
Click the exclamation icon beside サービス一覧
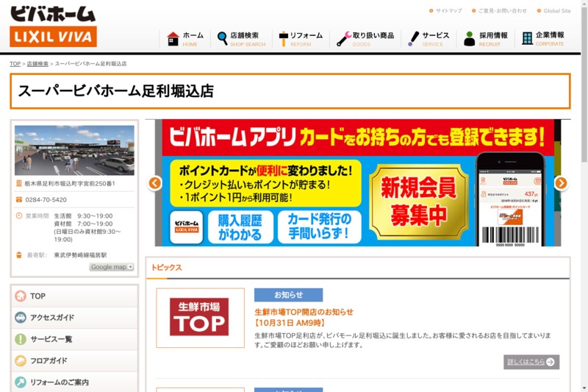pos(21,339)
